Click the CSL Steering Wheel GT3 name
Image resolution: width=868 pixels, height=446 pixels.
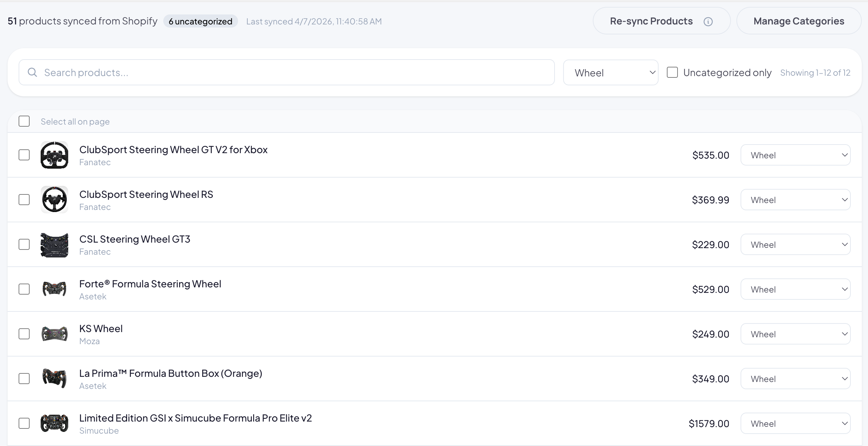point(135,239)
